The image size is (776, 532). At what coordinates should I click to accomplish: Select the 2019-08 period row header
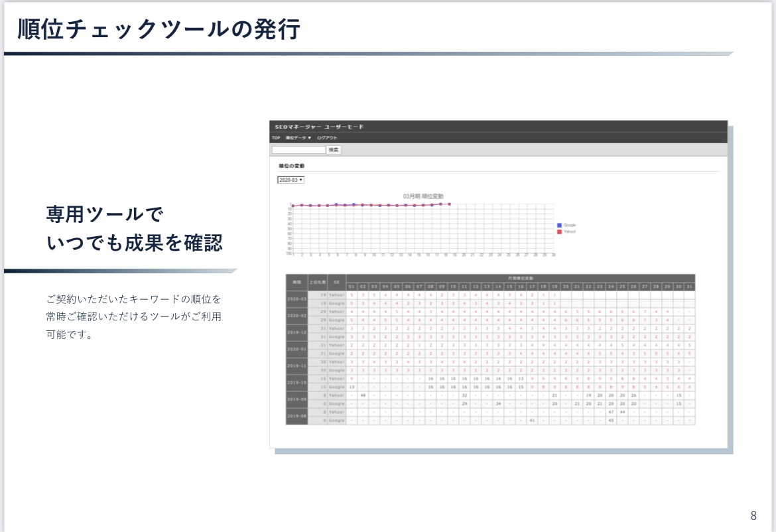click(296, 416)
